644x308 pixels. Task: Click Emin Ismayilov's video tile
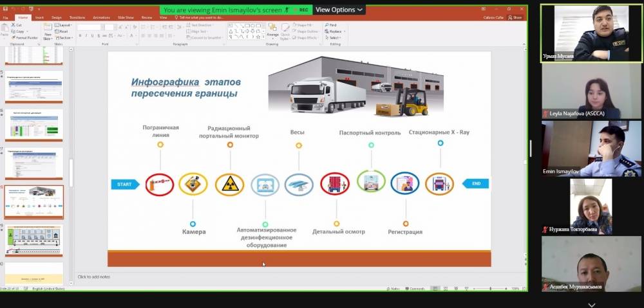(591, 149)
